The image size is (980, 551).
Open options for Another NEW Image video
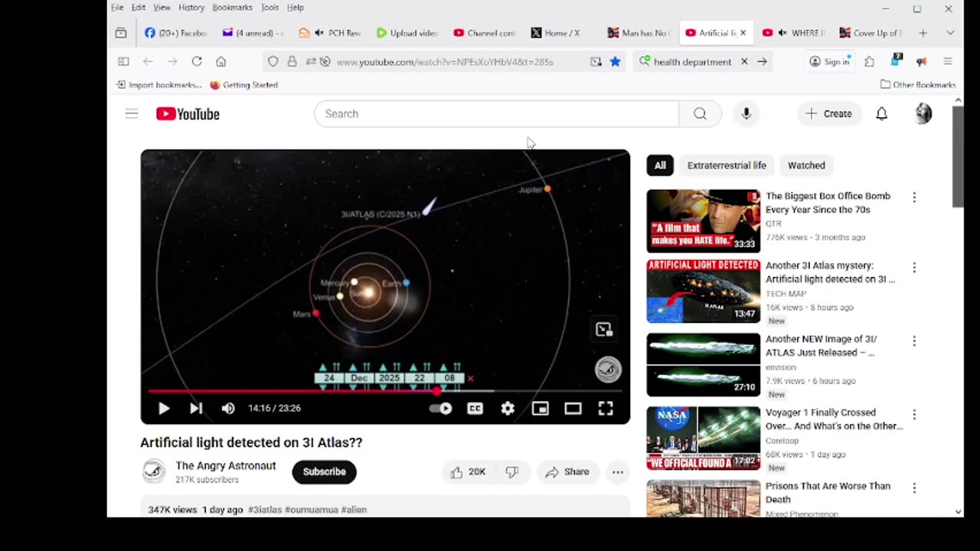[x=914, y=341]
